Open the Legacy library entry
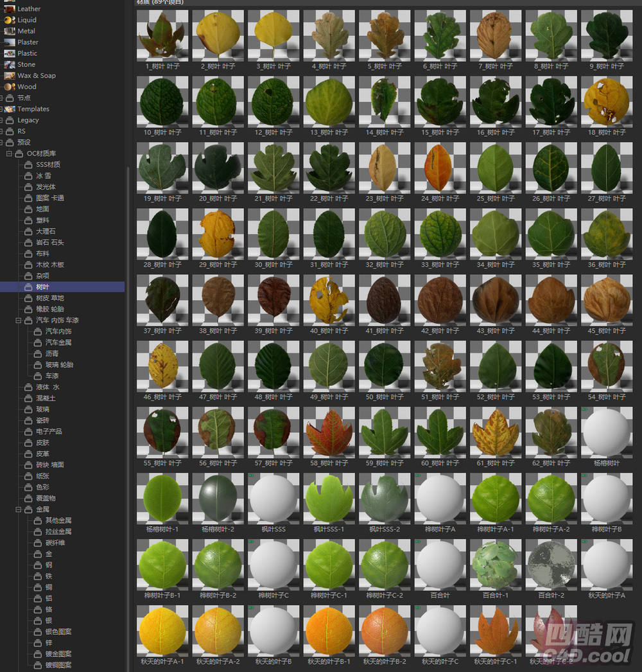642x672 pixels. point(28,120)
